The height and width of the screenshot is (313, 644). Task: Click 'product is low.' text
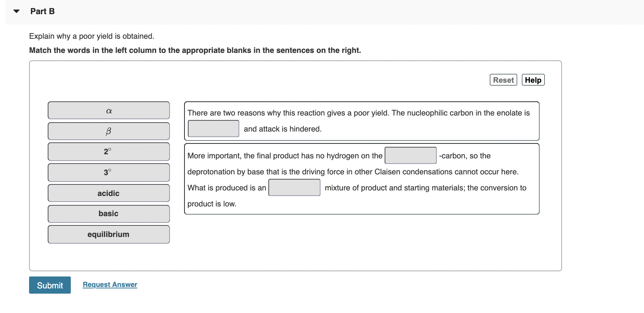click(212, 204)
